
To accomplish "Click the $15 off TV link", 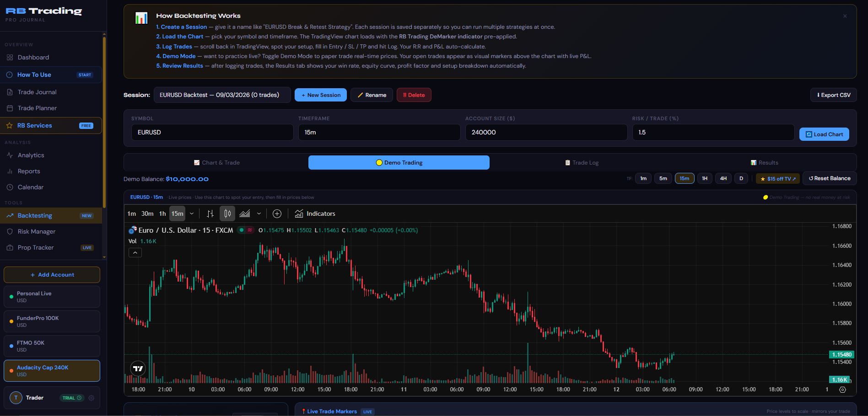I will tap(777, 178).
